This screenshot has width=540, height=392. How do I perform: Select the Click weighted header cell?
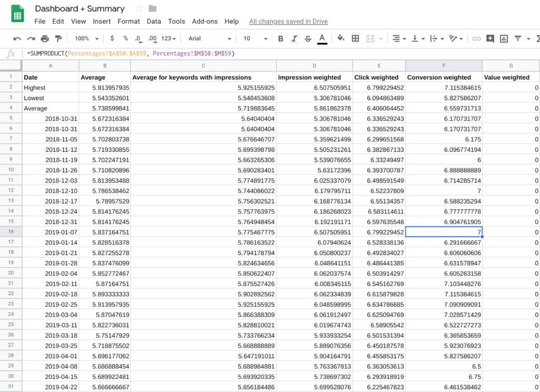click(x=379, y=77)
